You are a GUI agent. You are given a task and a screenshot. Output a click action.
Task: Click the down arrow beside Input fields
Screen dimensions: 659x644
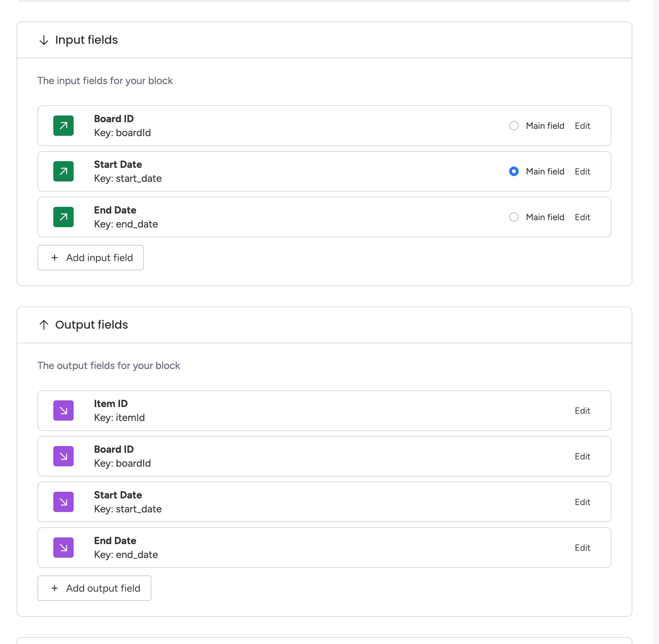tap(44, 40)
